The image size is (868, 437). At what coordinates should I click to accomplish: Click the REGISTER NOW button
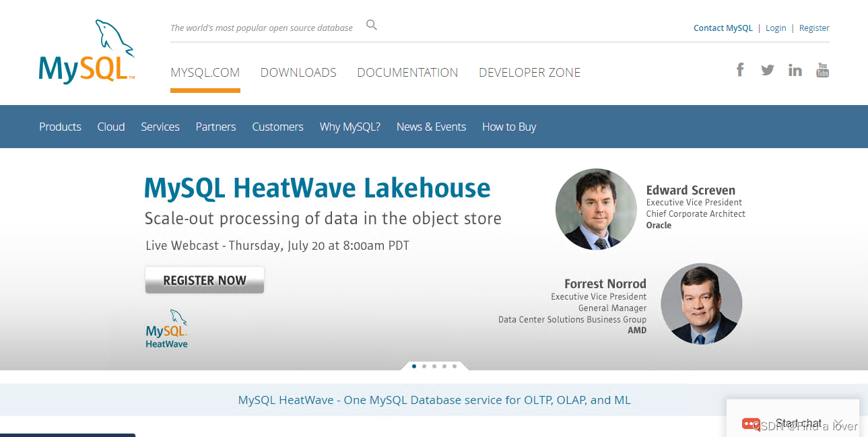[205, 280]
